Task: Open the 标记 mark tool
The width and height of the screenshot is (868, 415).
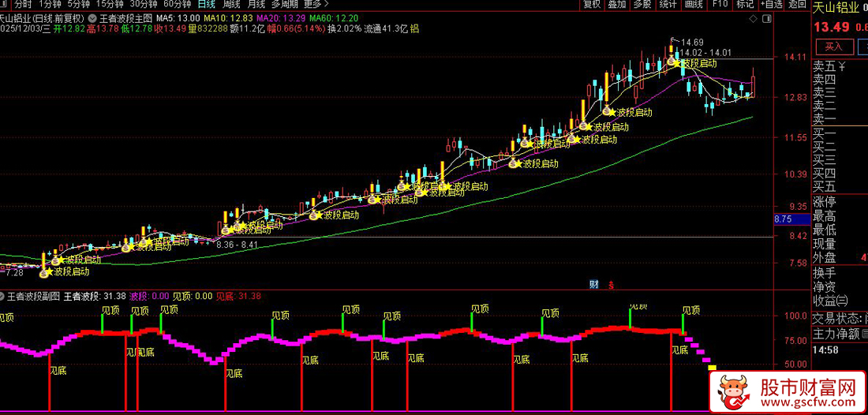Action: coord(745,4)
